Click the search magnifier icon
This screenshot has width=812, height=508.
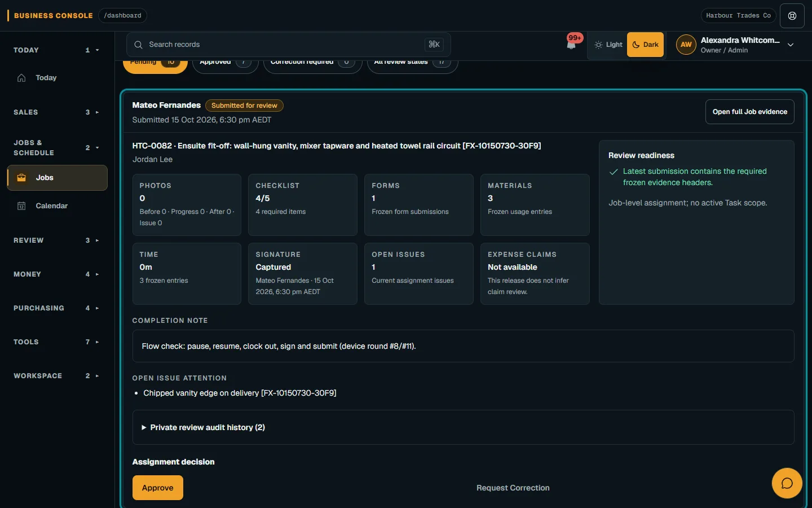coord(138,45)
